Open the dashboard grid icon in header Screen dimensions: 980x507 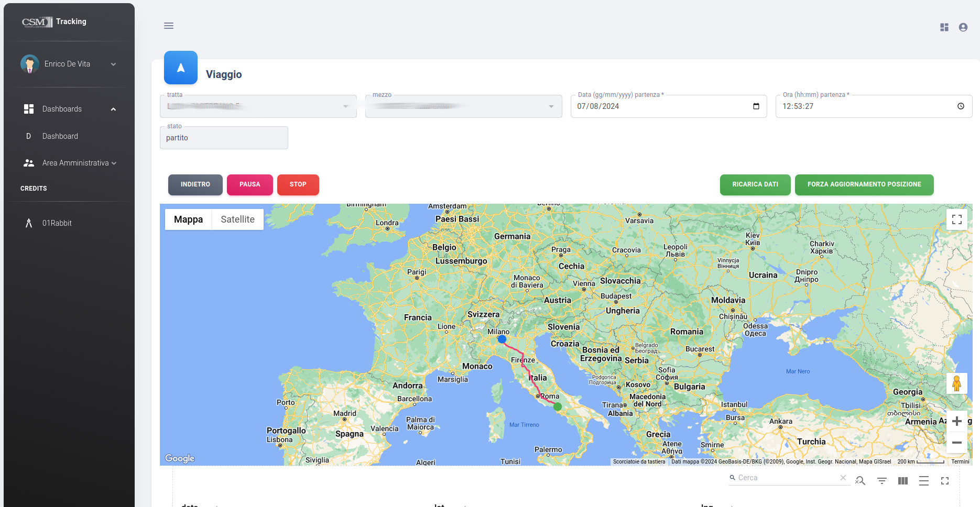[x=944, y=27]
